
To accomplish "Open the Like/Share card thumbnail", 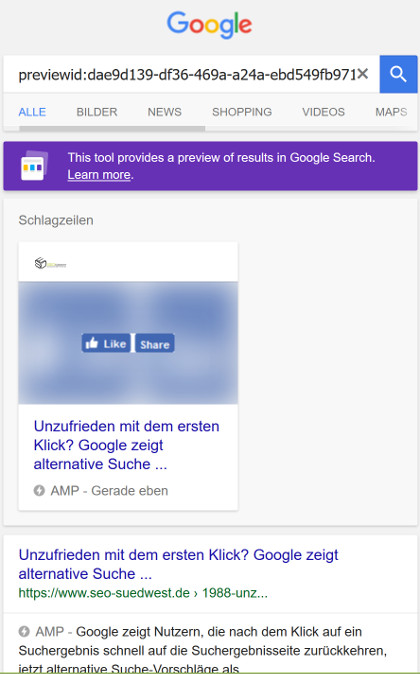I will tap(128, 343).
